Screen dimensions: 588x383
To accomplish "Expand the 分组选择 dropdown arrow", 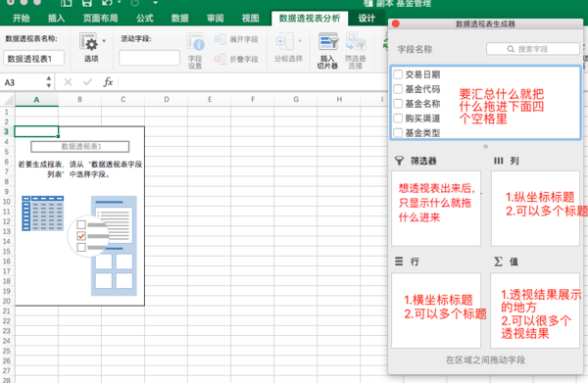I will tap(300, 41).
